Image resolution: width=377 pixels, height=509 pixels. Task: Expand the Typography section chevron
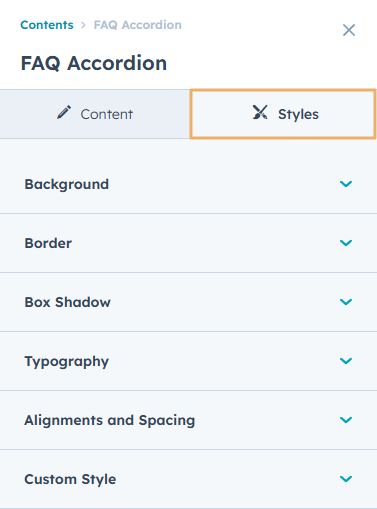pyautogui.click(x=346, y=361)
